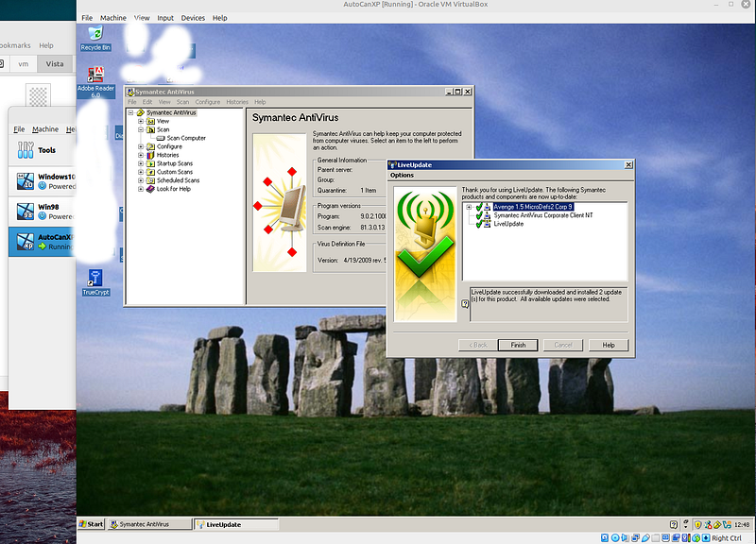This screenshot has height=544, width=756.
Task: Open the TrueCrypt desktop icon
Action: (x=95, y=282)
